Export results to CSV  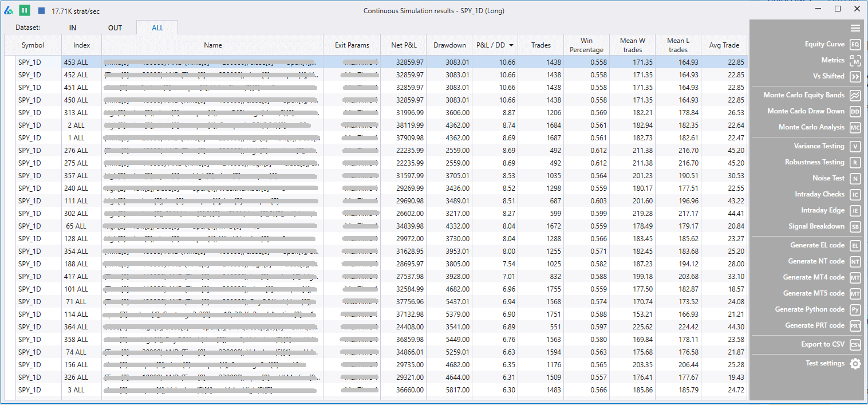855,345
